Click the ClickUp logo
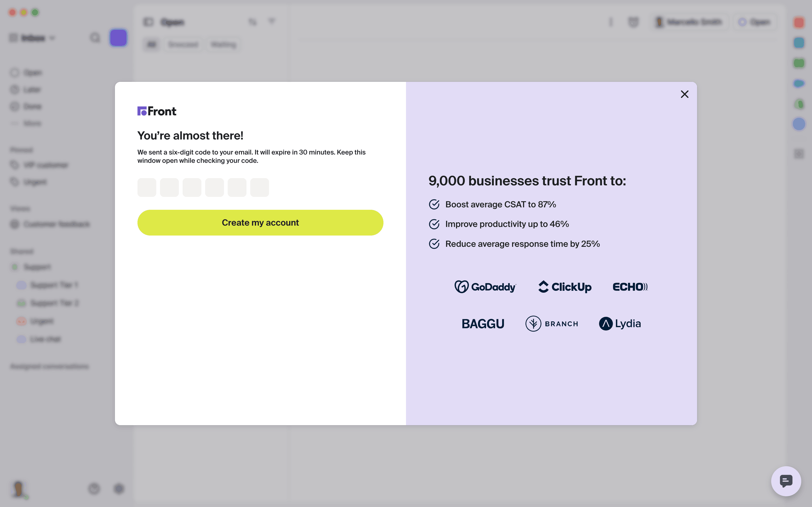 565,287
